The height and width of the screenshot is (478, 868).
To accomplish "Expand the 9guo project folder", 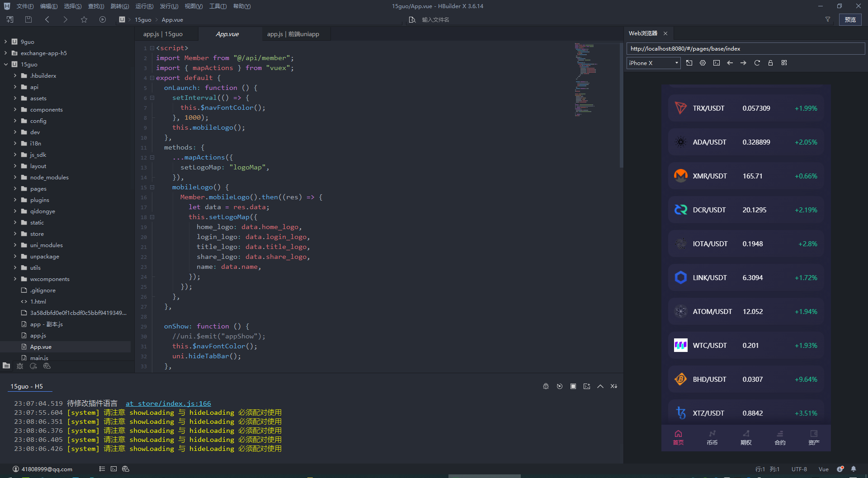I will point(5,42).
